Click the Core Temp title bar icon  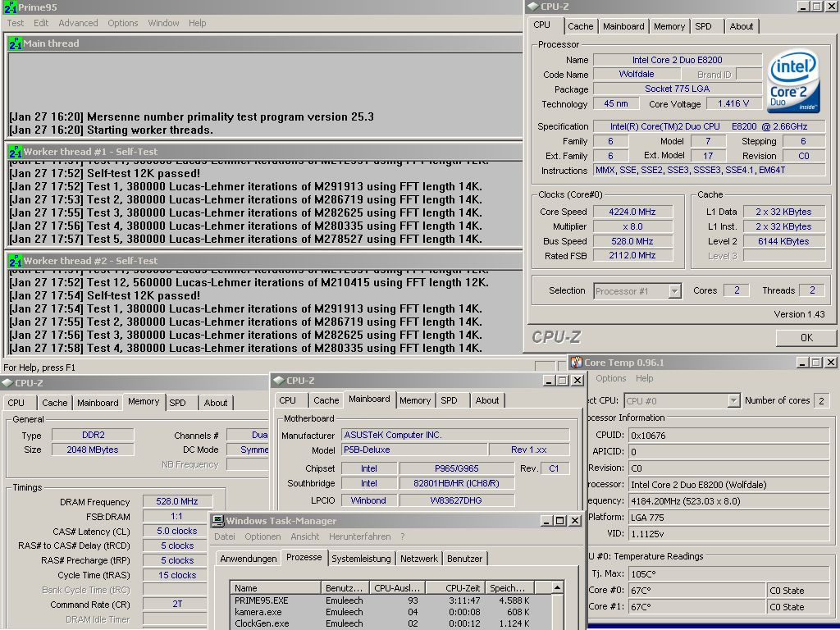tap(576, 363)
